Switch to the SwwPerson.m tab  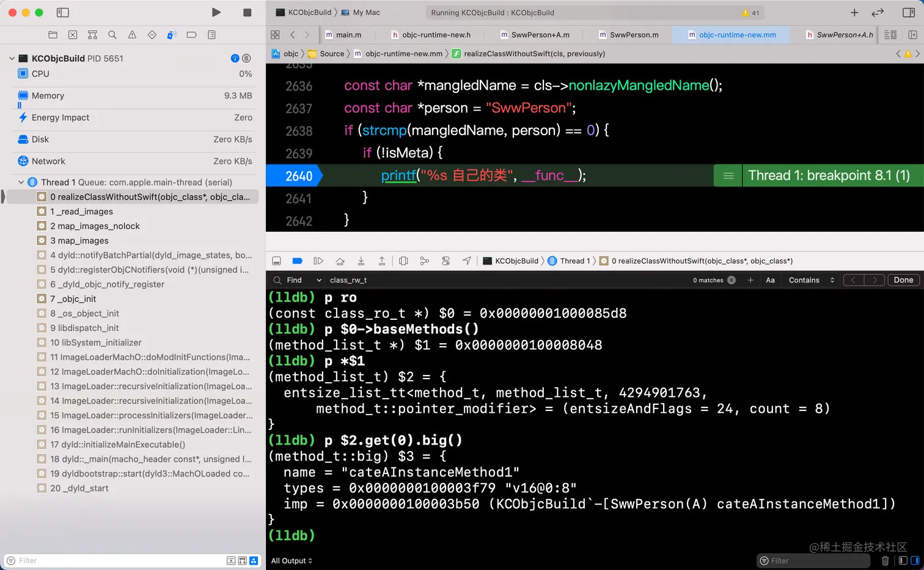click(x=628, y=35)
